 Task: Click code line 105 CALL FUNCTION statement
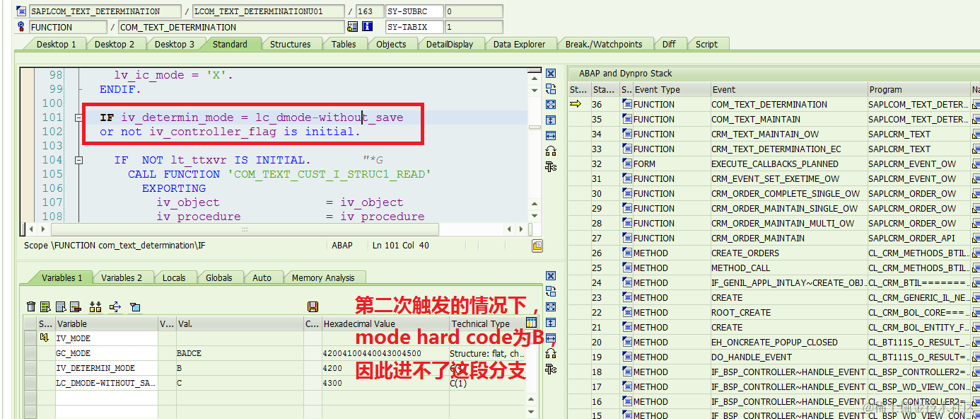tap(279, 174)
